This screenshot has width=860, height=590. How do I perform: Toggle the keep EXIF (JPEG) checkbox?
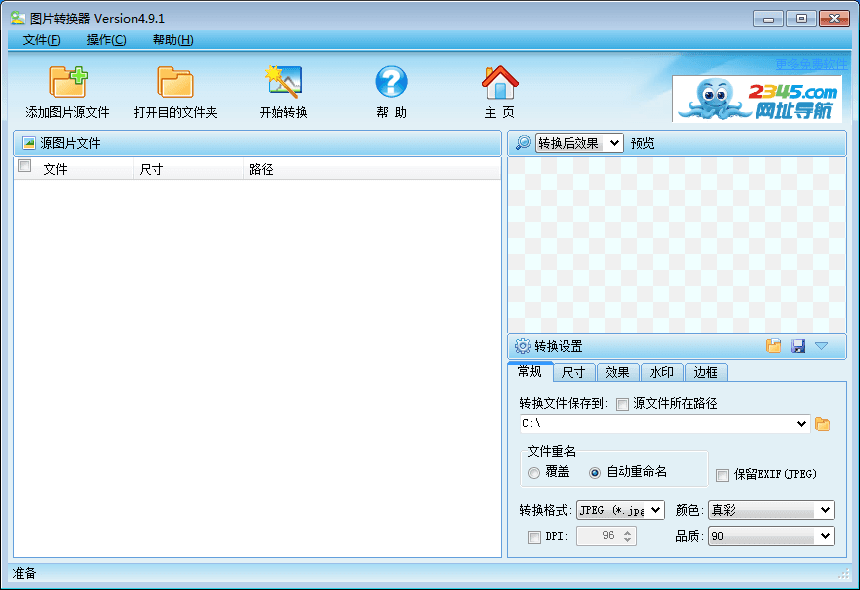tap(723, 475)
